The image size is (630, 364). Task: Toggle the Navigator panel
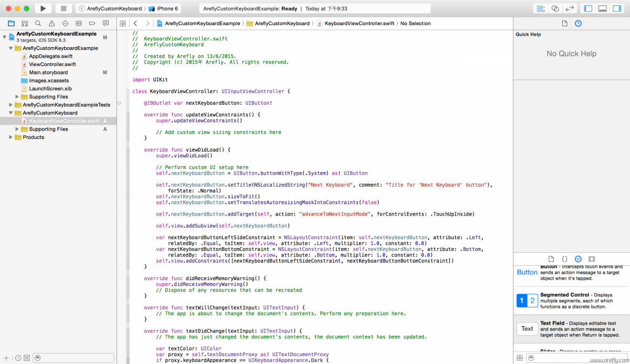[x=589, y=8]
